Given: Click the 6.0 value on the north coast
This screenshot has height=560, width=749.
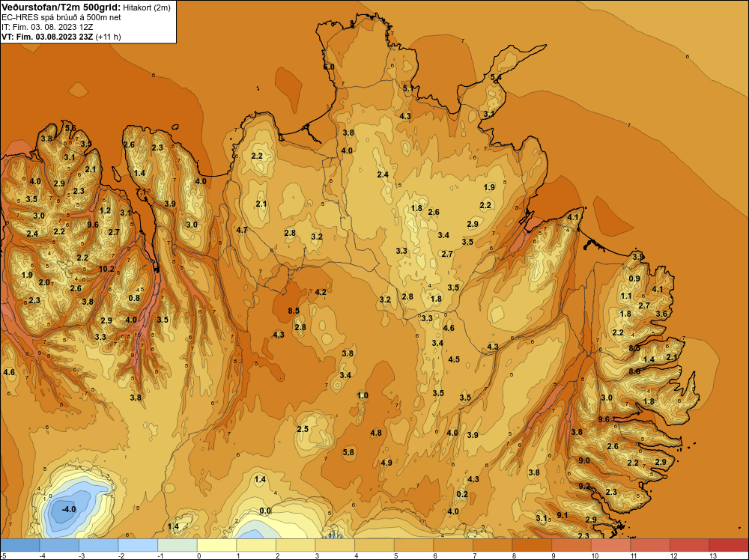Looking at the screenshot, I should (329, 67).
